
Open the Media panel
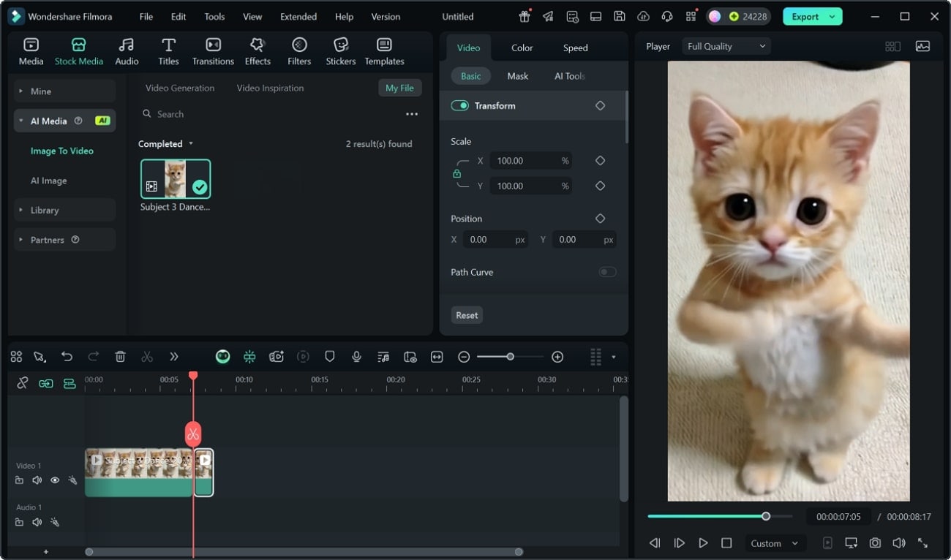(31, 52)
